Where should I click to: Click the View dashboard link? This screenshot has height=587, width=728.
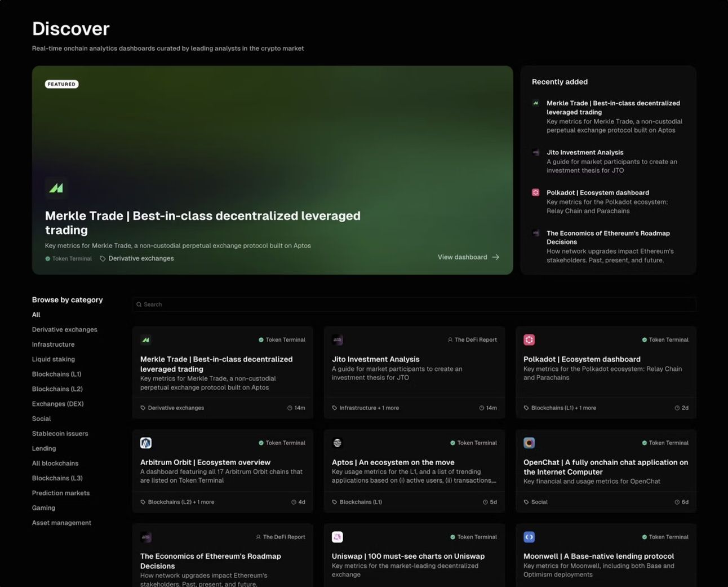[x=468, y=257]
